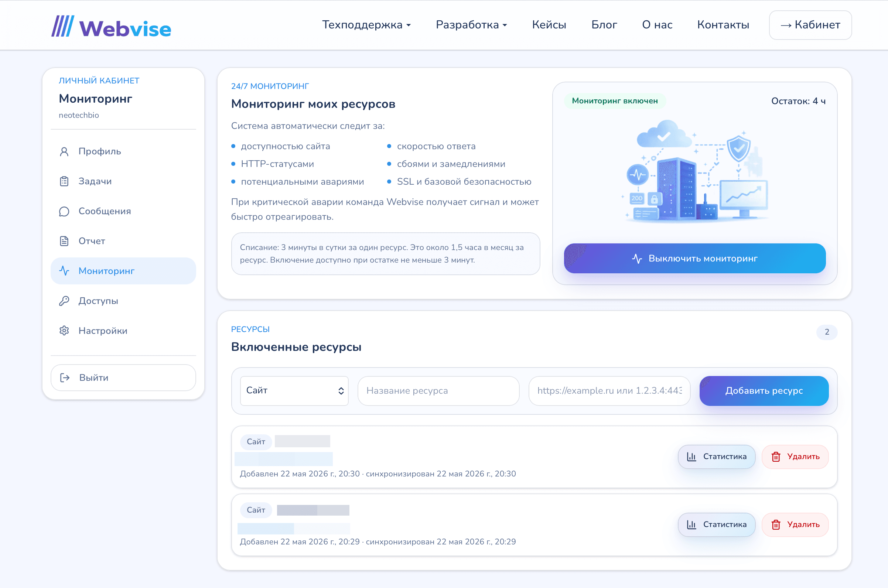Click the Сайт tag of the 20:30 resource

[256, 442]
